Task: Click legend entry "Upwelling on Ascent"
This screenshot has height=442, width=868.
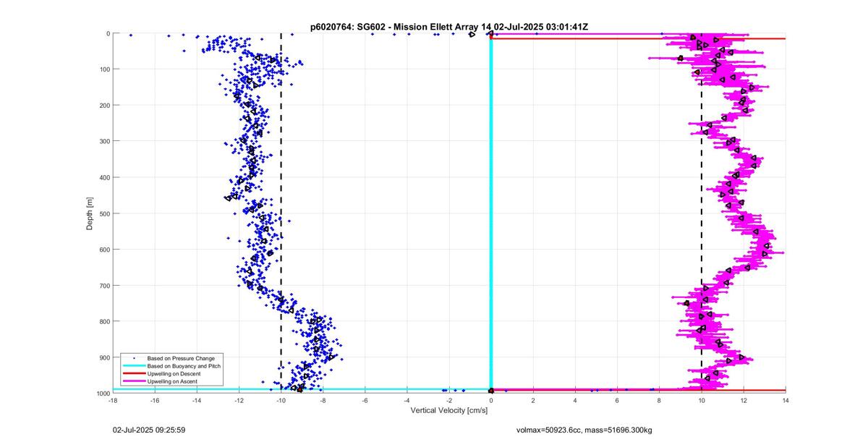Action: coord(173,381)
